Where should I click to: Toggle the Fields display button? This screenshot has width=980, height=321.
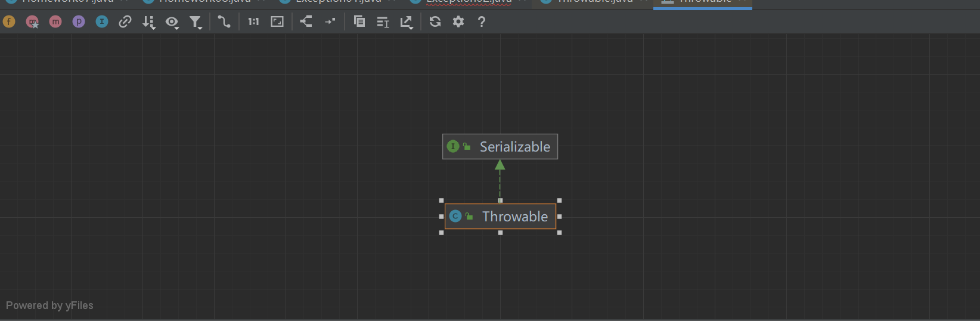(9, 22)
